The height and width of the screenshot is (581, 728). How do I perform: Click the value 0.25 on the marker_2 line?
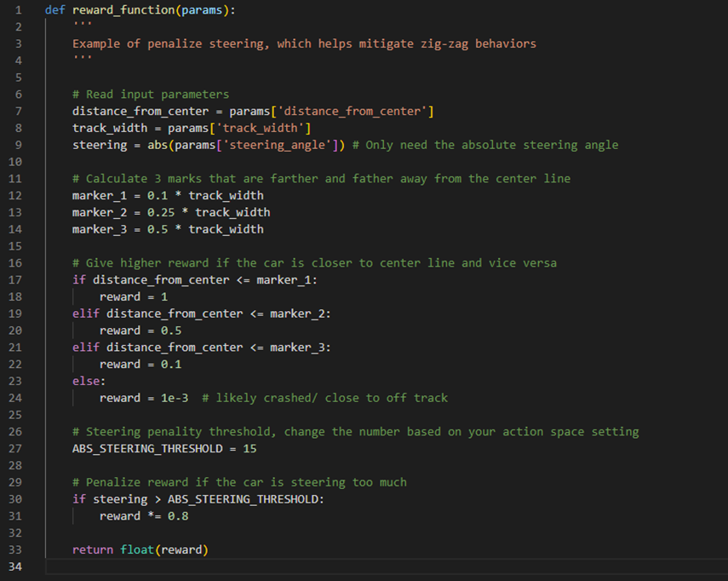pos(161,213)
